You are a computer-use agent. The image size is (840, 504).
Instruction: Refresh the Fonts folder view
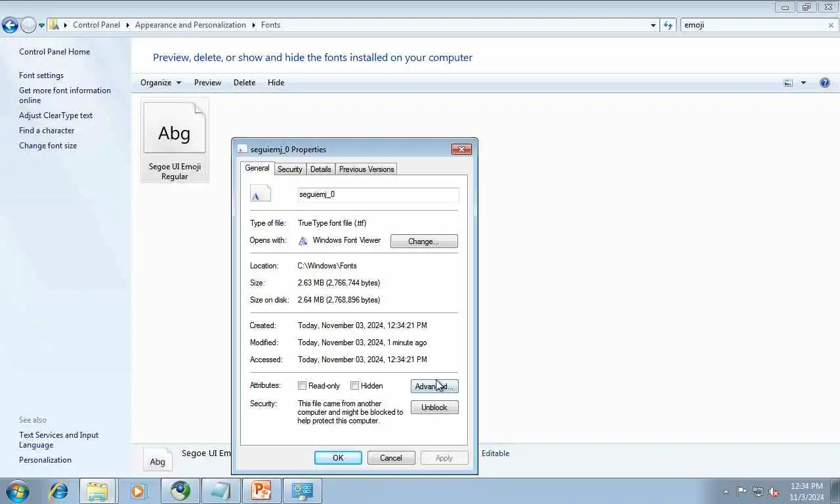coord(668,25)
